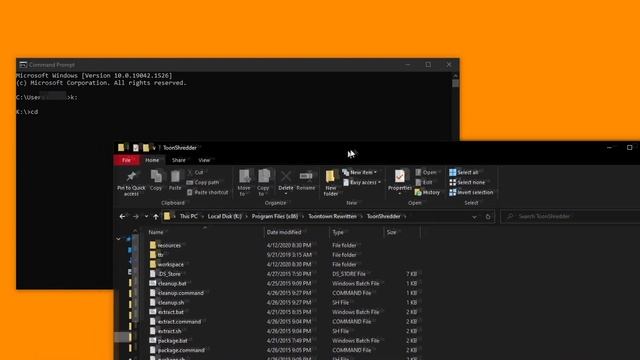Click Select all
Viewport: 640px width, 360px height.
point(464,172)
